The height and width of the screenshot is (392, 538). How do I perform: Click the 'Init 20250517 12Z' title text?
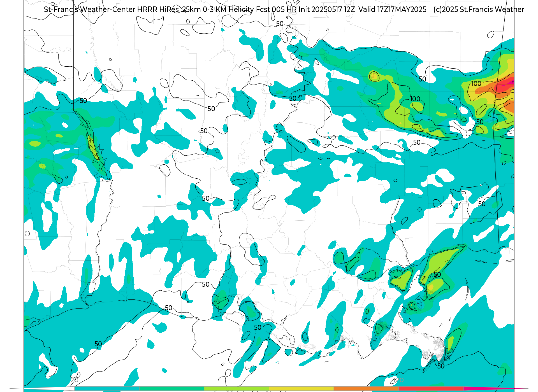coord(327,10)
